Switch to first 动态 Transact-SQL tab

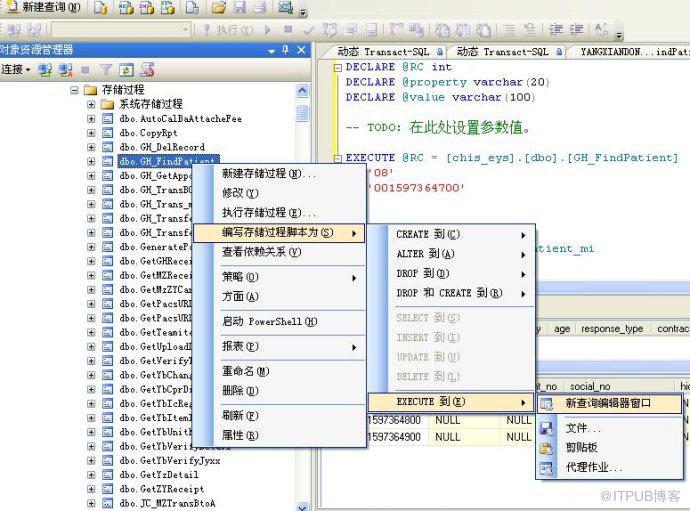[386, 52]
